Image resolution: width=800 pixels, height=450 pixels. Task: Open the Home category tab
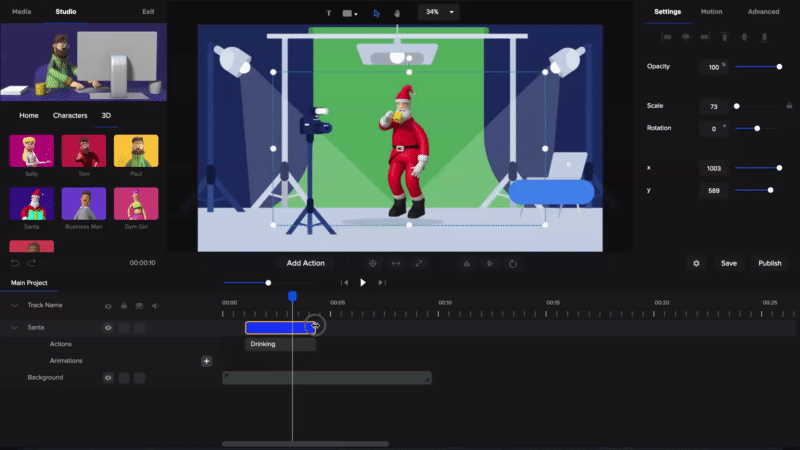click(x=29, y=115)
